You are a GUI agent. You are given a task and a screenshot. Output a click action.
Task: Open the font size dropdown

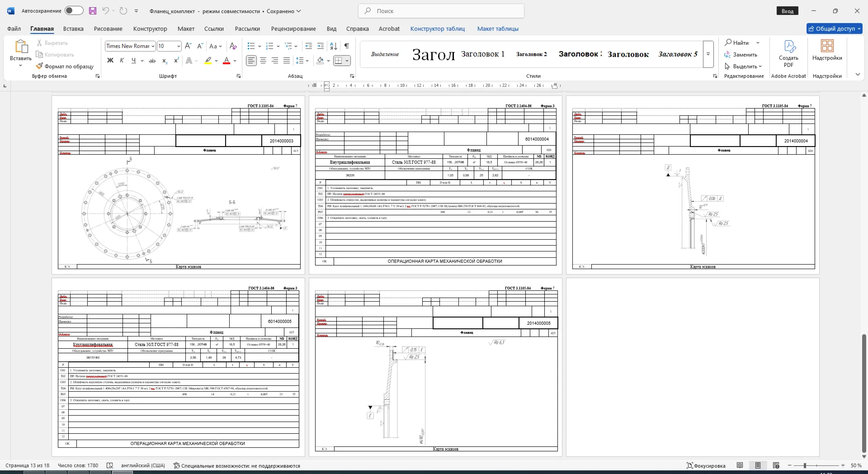point(179,46)
